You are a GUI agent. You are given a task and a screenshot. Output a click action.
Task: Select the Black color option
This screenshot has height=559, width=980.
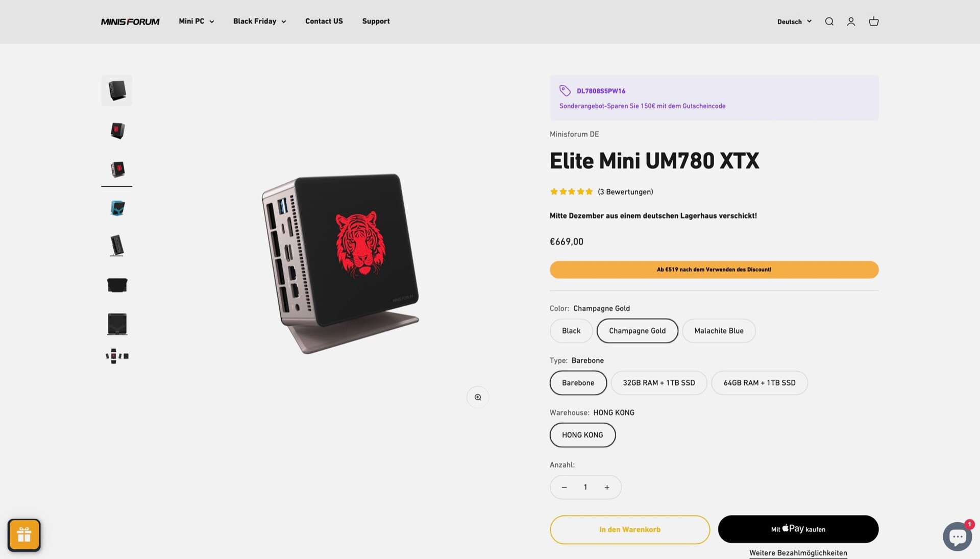point(571,331)
